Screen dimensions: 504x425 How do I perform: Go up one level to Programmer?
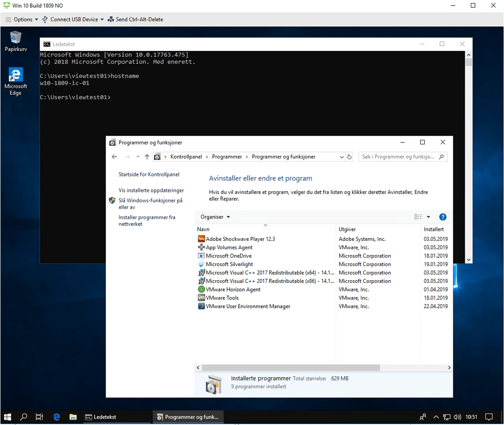tap(147, 157)
